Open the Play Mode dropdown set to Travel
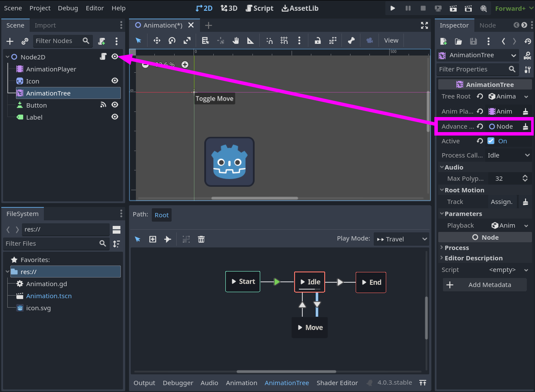 pos(401,239)
